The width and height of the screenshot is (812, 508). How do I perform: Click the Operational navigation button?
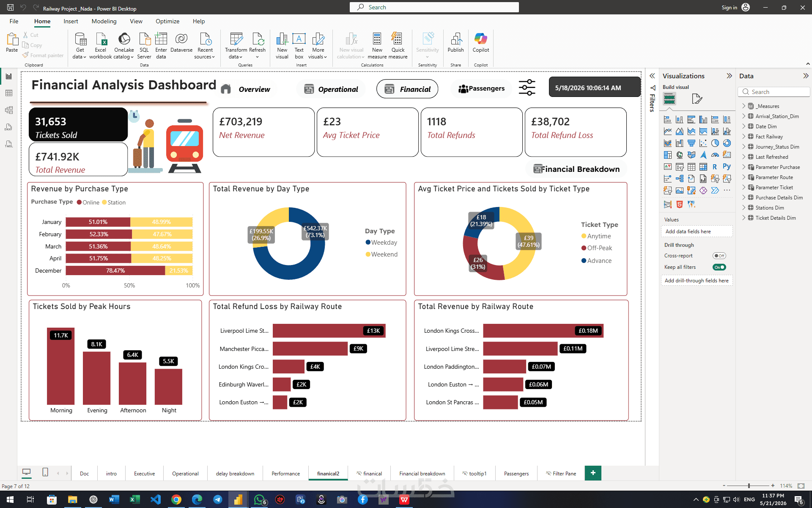pos(331,89)
